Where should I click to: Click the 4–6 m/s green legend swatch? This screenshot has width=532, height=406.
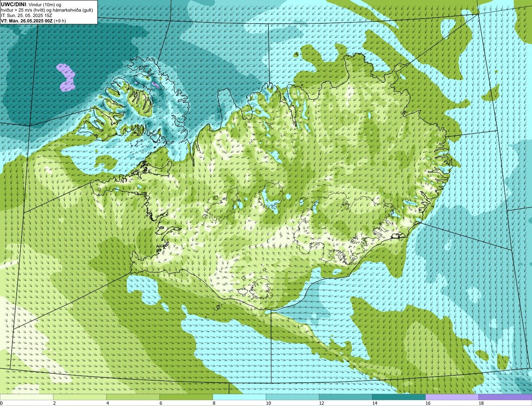[x=133, y=397]
